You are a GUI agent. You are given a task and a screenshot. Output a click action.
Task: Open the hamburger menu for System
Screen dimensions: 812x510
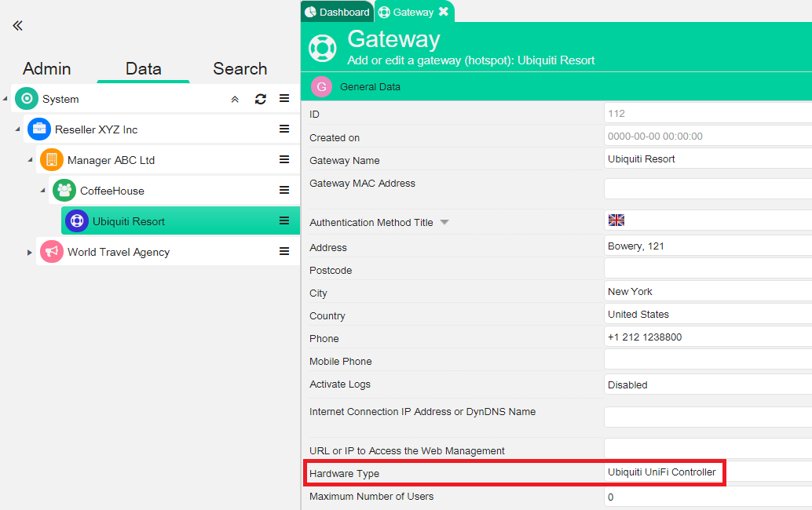(284, 99)
